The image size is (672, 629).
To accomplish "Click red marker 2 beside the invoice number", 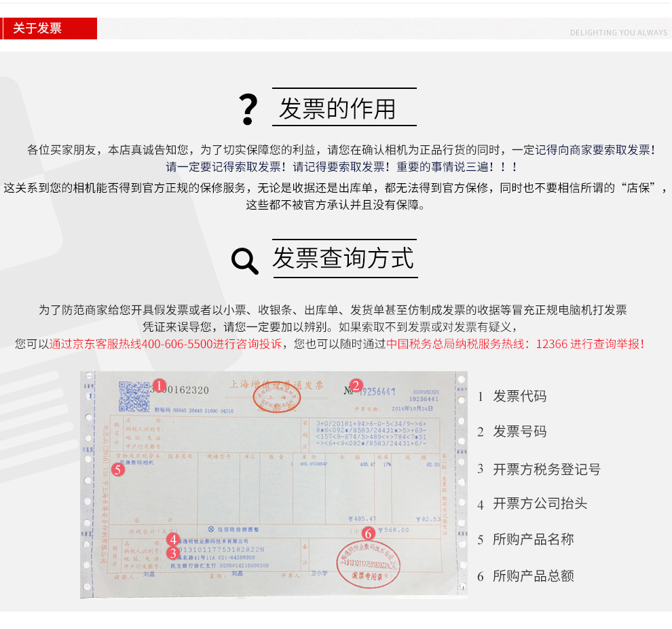I will pyautogui.click(x=357, y=385).
